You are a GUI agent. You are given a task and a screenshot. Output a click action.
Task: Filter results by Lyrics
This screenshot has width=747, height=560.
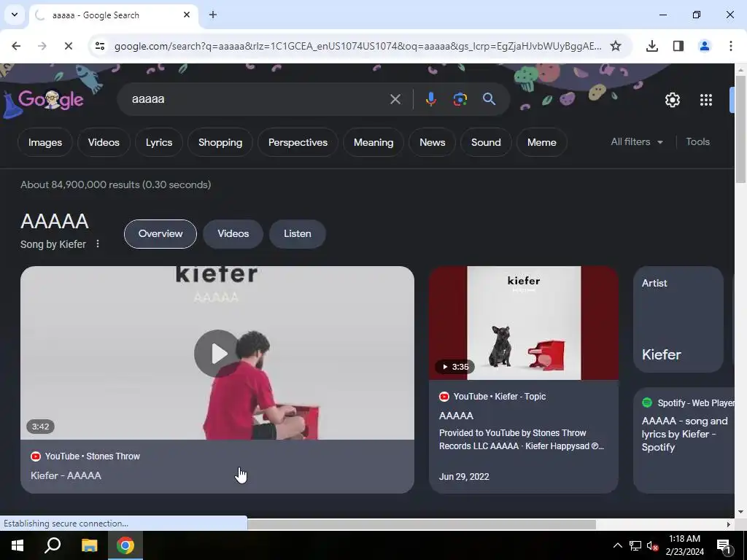(x=158, y=142)
